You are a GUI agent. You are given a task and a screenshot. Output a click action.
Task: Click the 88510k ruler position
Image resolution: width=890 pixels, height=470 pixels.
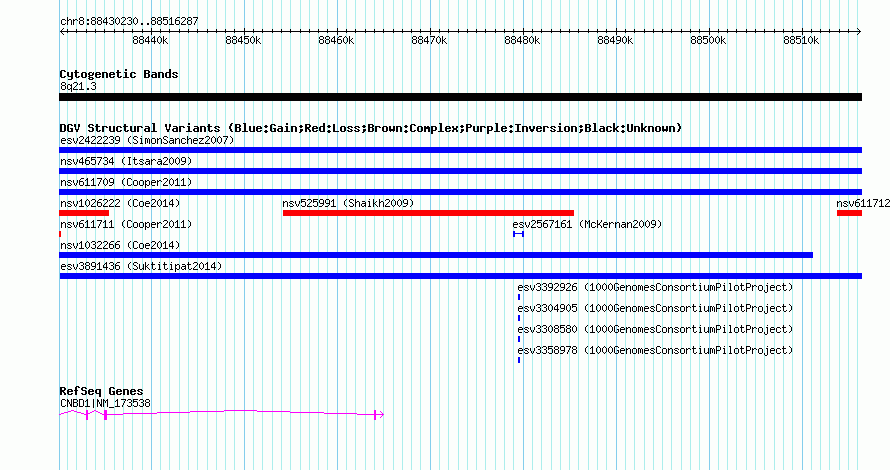[x=801, y=40]
